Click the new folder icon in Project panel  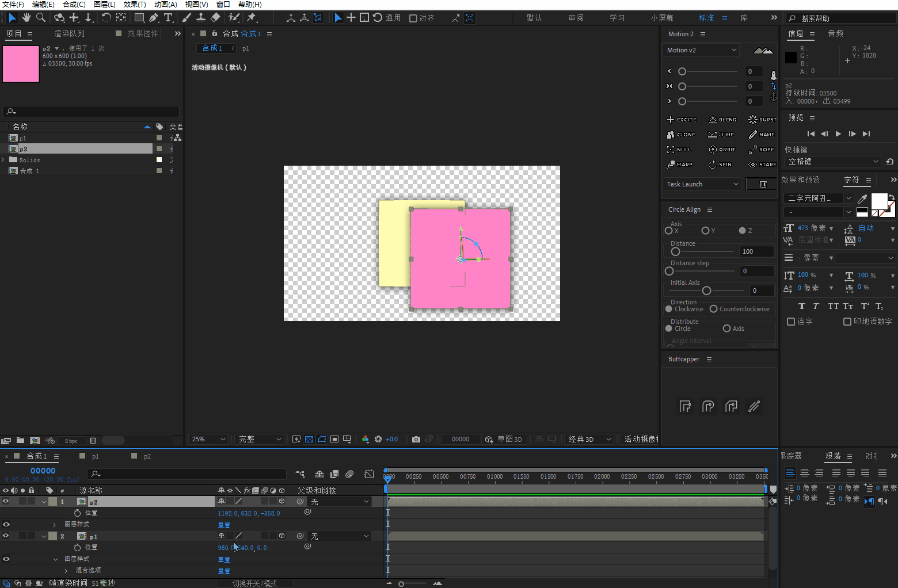[20, 441]
